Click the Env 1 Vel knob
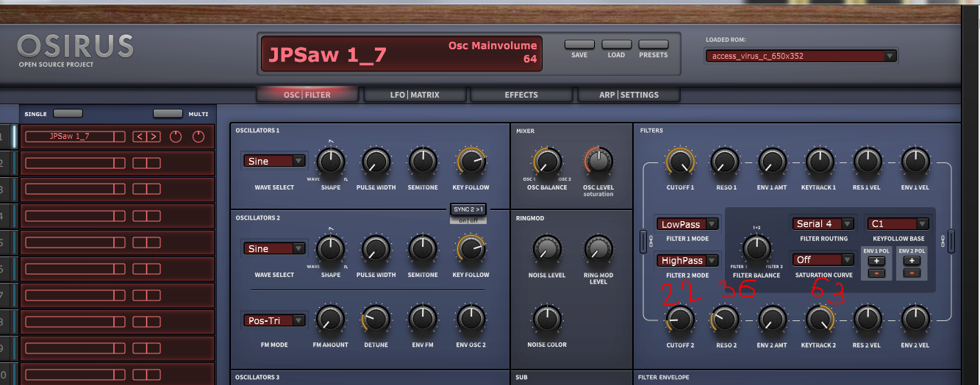The image size is (980, 385). click(915, 161)
